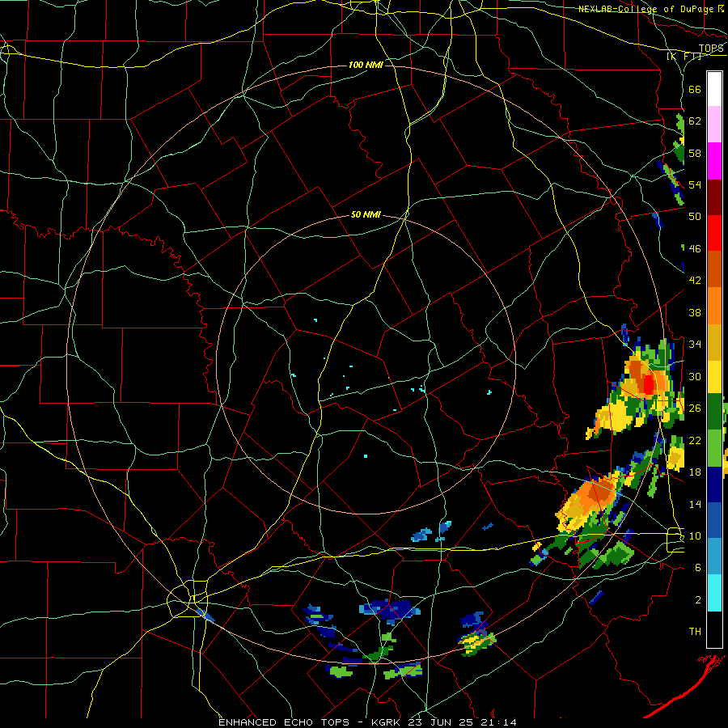The width and height of the screenshot is (728, 728).
Task: Click the '23 JUN 25 21:14' timestamp
Action: tap(463, 722)
